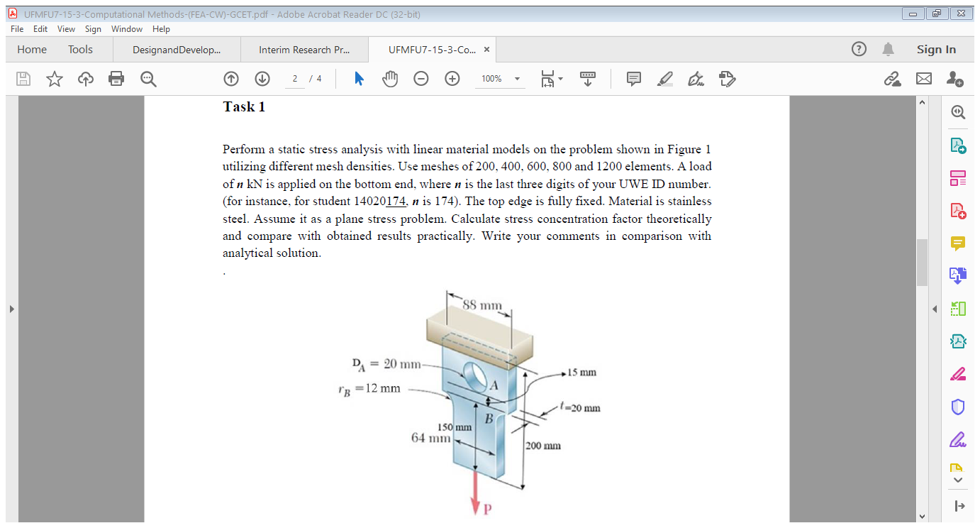The image size is (980, 528).
Task: Open the notifications bell
Action: point(888,49)
